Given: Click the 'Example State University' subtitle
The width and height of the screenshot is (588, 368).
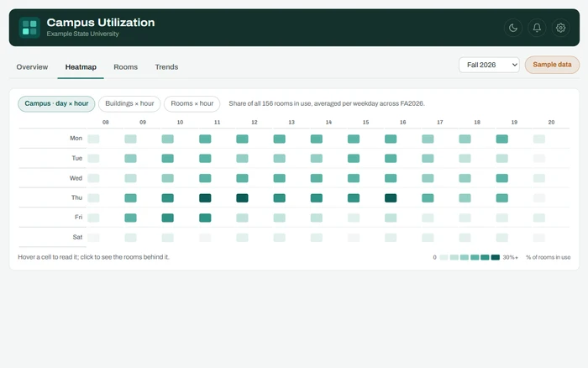Looking at the screenshot, I should tap(82, 34).
